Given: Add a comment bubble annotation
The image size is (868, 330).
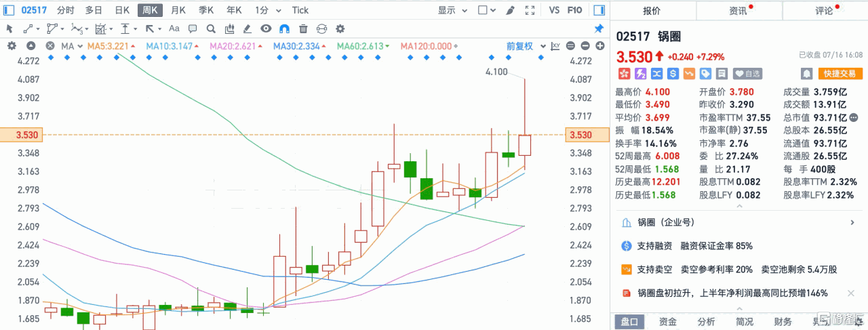Looking at the screenshot, I should point(193,28).
